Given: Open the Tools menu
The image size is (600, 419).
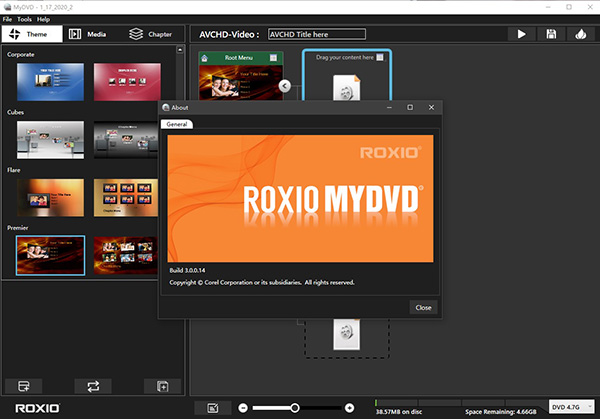Looking at the screenshot, I should (24, 19).
